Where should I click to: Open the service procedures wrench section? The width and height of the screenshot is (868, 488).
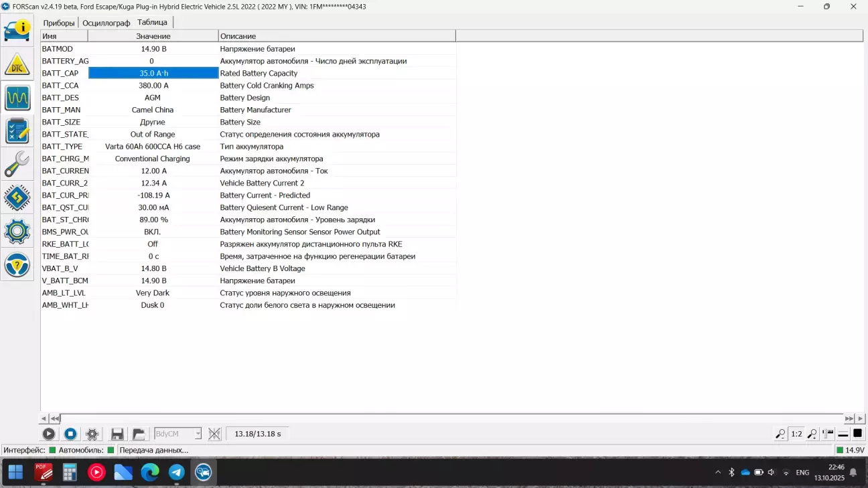(x=17, y=165)
